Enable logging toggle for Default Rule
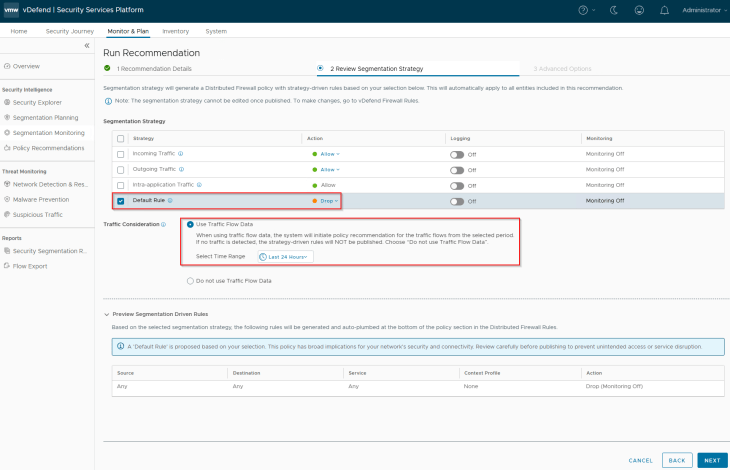 pos(457,201)
